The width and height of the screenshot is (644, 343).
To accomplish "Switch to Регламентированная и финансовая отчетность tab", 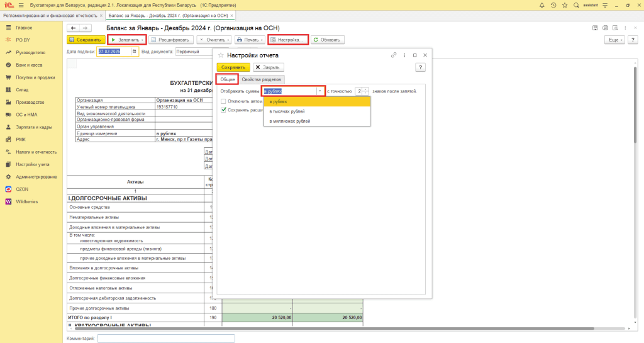I will coord(50,16).
